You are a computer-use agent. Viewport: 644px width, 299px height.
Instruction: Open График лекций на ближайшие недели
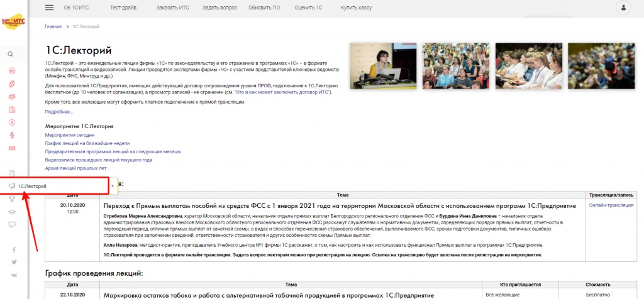[x=87, y=143]
